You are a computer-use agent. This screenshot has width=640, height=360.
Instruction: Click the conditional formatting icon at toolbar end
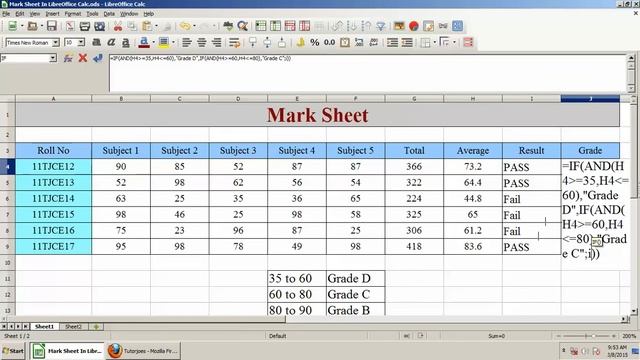click(x=468, y=42)
